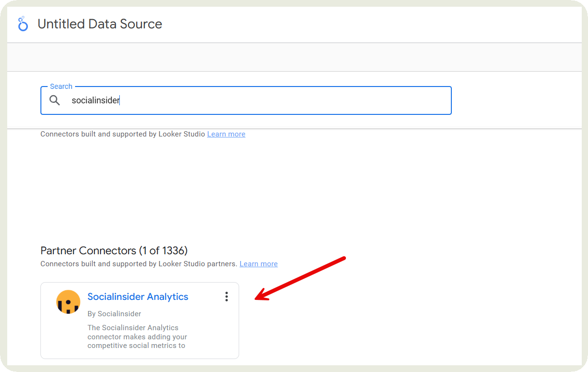The width and height of the screenshot is (588, 372).
Task: Click 'Connectors built and supported by Looker Studio' text
Action: (123, 134)
